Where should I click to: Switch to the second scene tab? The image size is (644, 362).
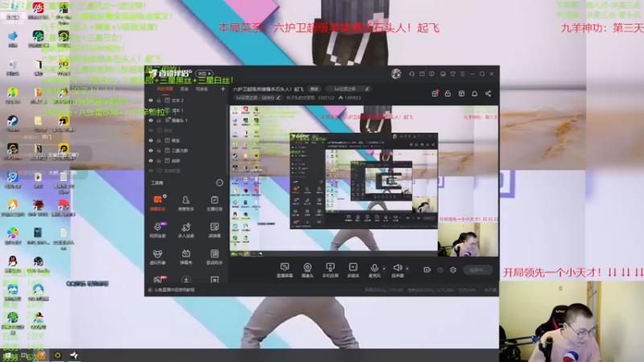(184, 88)
